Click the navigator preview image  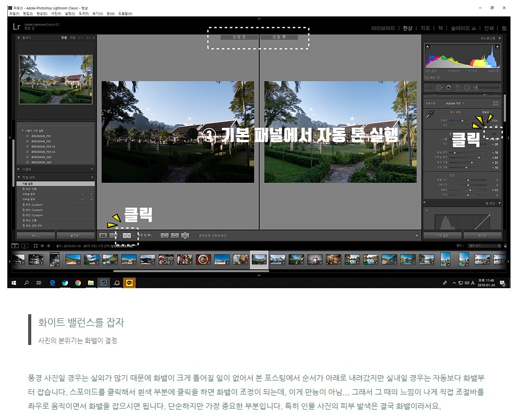[x=56, y=79]
